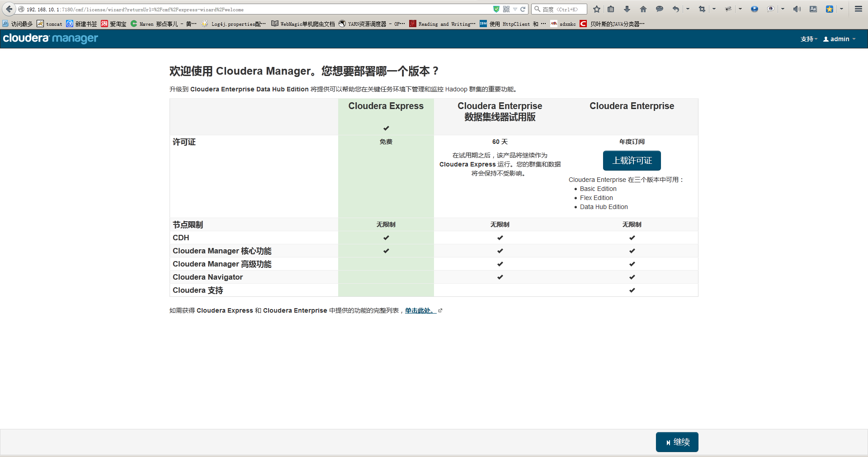Open the Log4j.properties bookmark
The height and width of the screenshot is (457, 868).
[234, 24]
